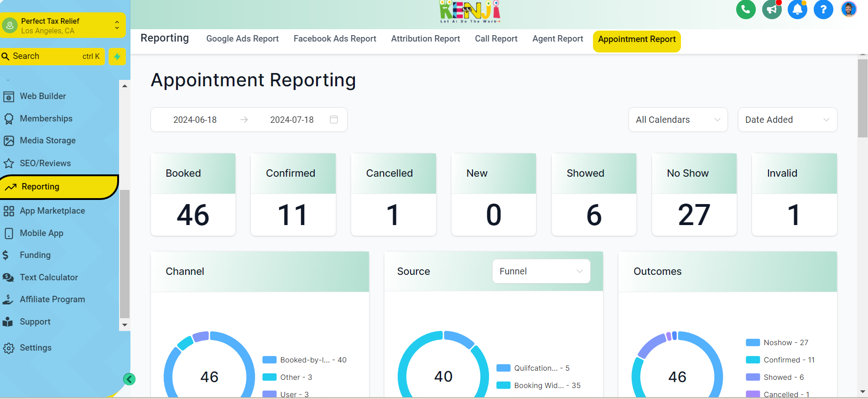Open the Date Added dropdown

pos(787,120)
